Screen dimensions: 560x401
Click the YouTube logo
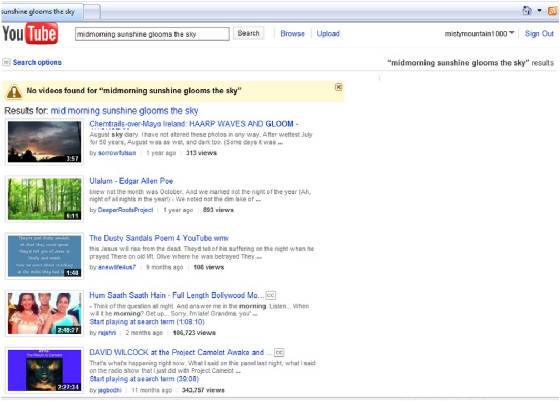(30, 34)
